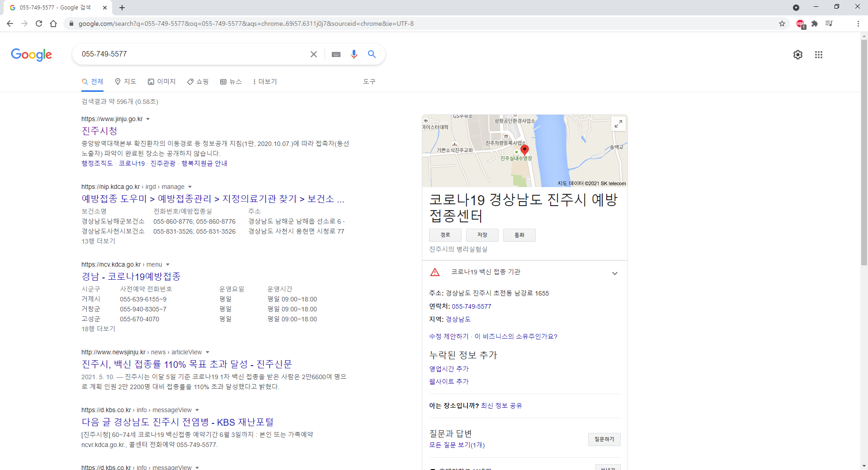This screenshot has height=470, width=868.
Task: Click the Google logo
Action: point(31,55)
